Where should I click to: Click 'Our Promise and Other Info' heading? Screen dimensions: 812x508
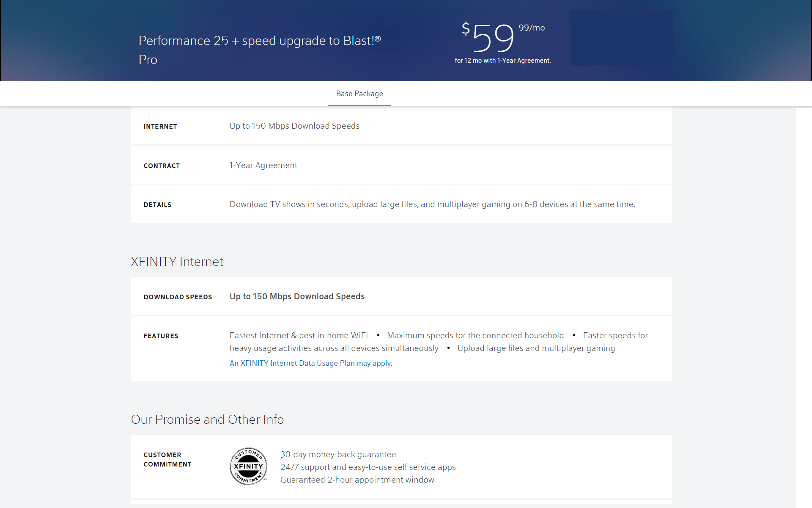[x=207, y=420]
